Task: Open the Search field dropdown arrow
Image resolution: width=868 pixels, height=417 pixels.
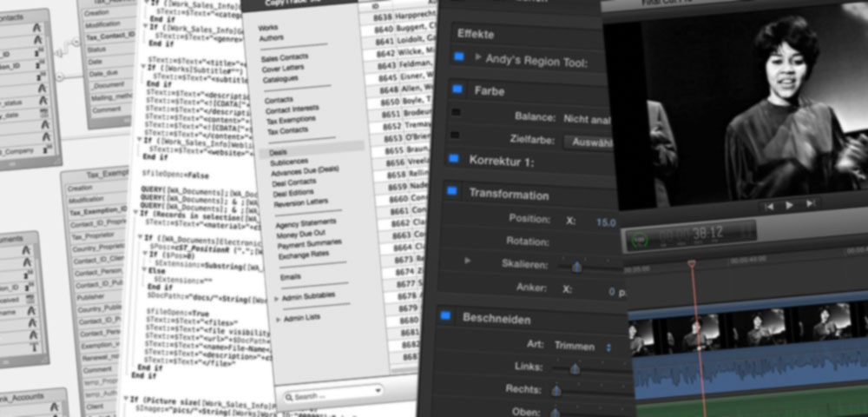Action: tap(378, 391)
